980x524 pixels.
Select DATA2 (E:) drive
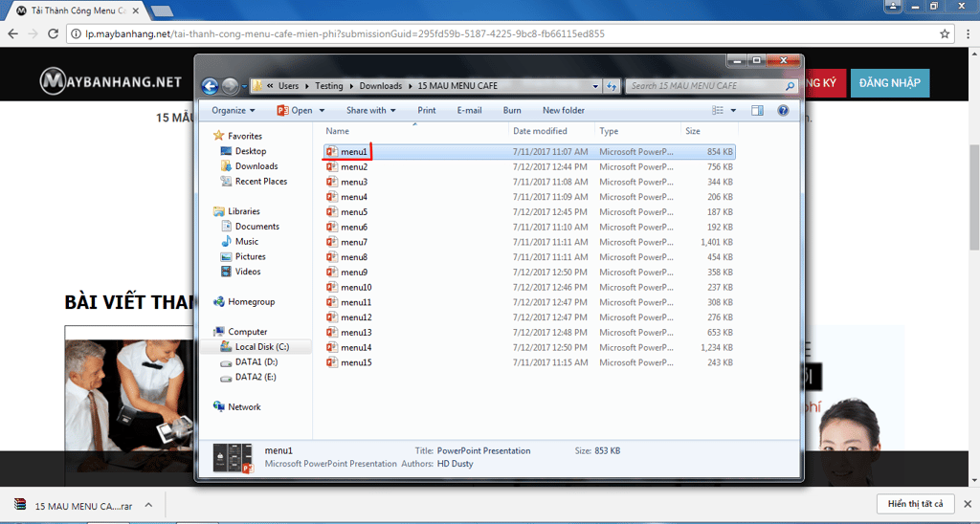256,377
